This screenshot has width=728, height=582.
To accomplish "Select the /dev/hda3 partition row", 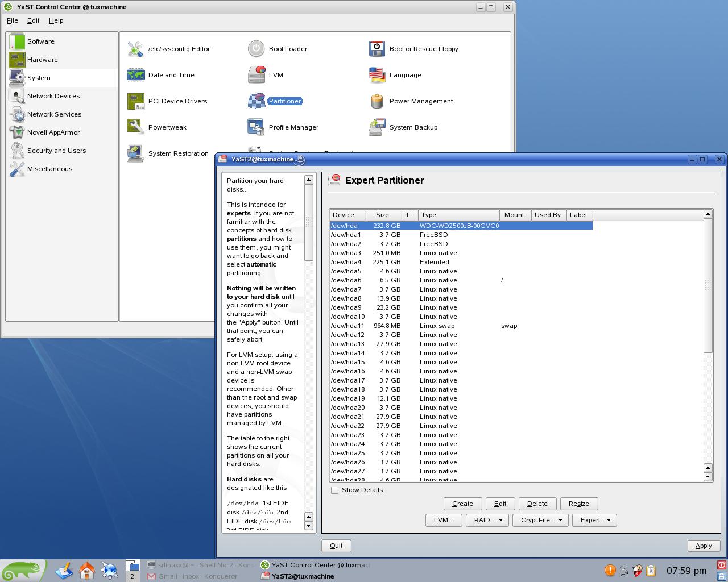I will pos(461,253).
